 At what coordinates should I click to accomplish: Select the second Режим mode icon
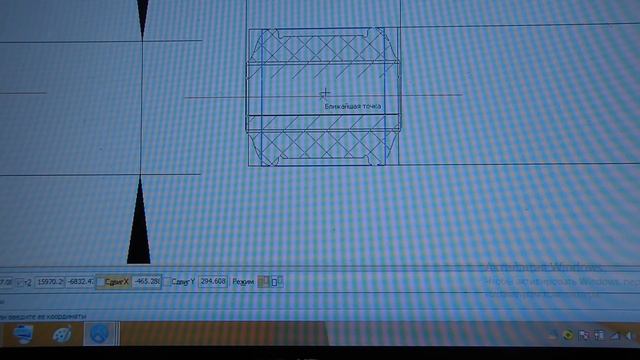(x=277, y=282)
